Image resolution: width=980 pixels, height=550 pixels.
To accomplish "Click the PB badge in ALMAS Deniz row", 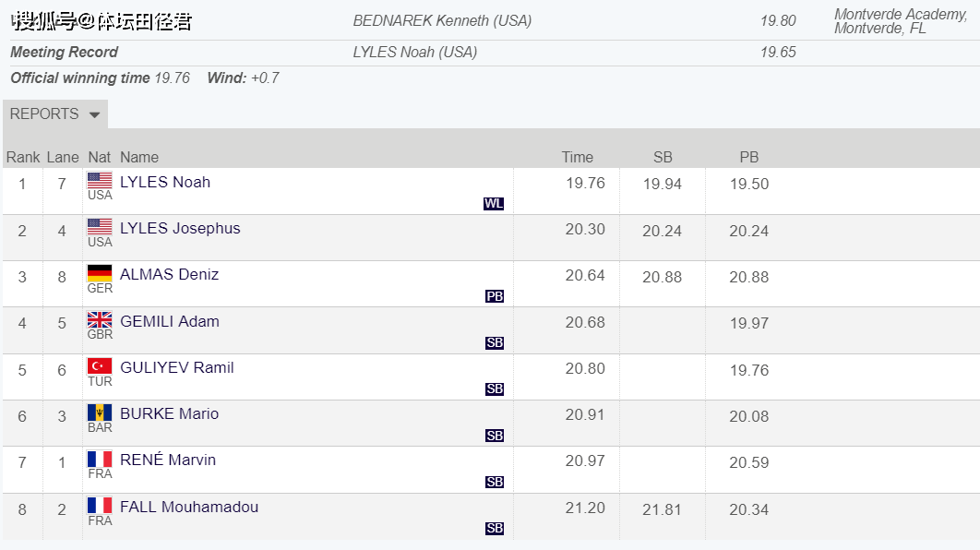I will pyautogui.click(x=495, y=296).
